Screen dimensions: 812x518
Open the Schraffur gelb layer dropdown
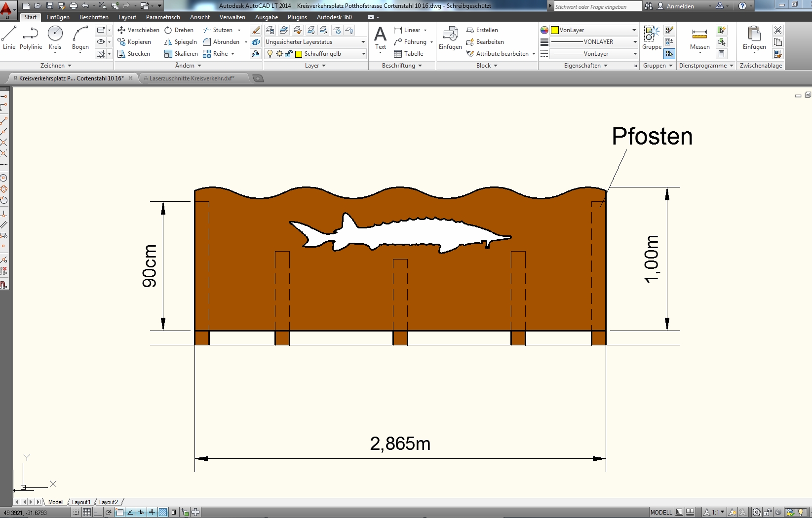tap(364, 54)
